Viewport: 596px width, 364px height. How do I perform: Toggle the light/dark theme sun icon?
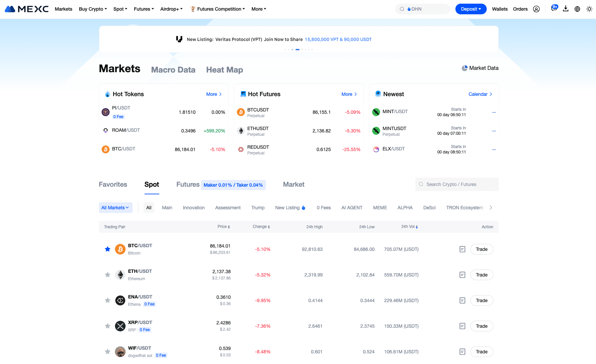click(589, 9)
